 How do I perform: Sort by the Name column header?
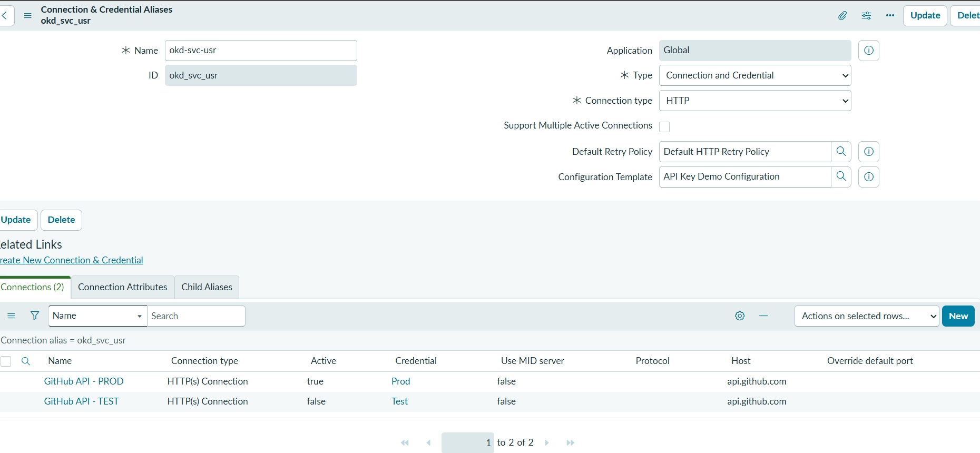[x=60, y=361]
